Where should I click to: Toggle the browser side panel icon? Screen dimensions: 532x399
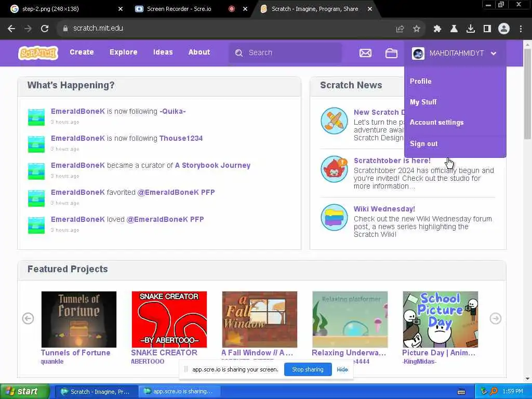pos(487,29)
